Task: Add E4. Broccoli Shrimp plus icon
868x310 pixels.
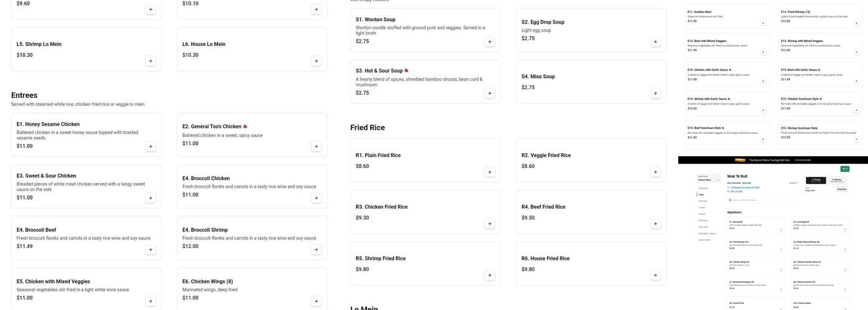Action: (x=316, y=250)
